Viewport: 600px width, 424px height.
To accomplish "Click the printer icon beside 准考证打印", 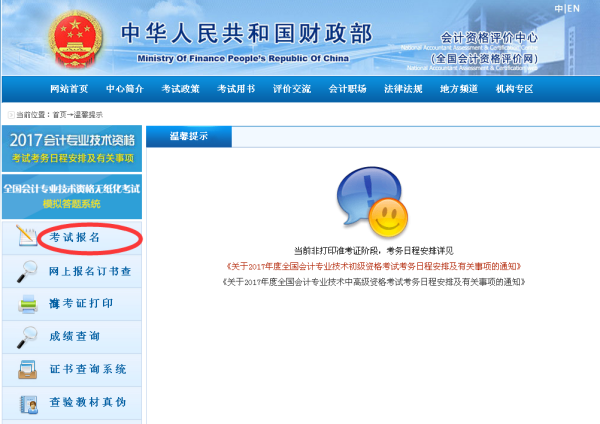I will (x=28, y=304).
